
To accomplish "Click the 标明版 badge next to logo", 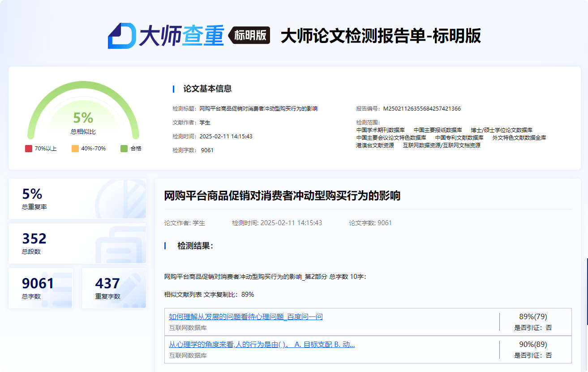I will 249,35.
